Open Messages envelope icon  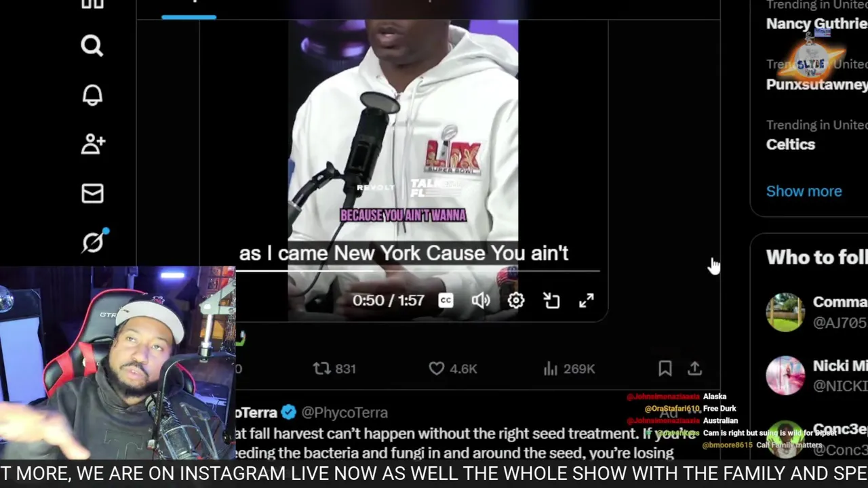(92, 193)
